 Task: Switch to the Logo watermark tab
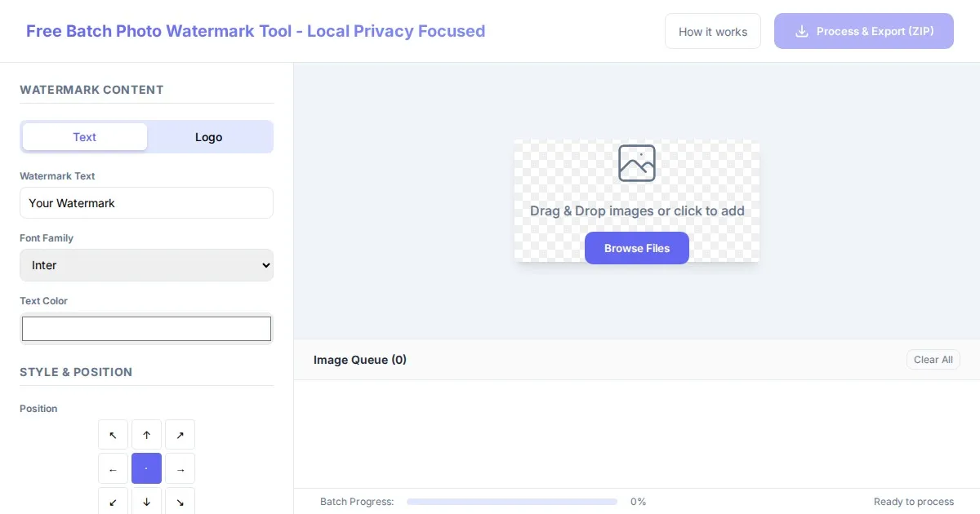[x=209, y=137]
